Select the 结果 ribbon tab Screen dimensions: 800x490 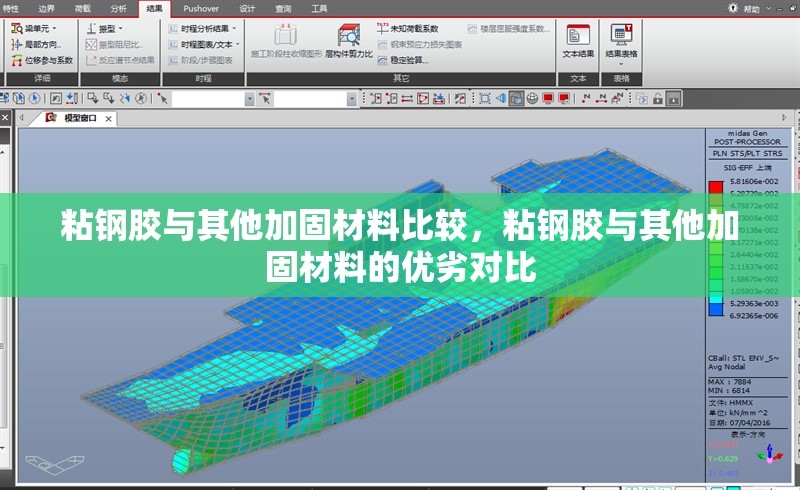click(x=155, y=9)
